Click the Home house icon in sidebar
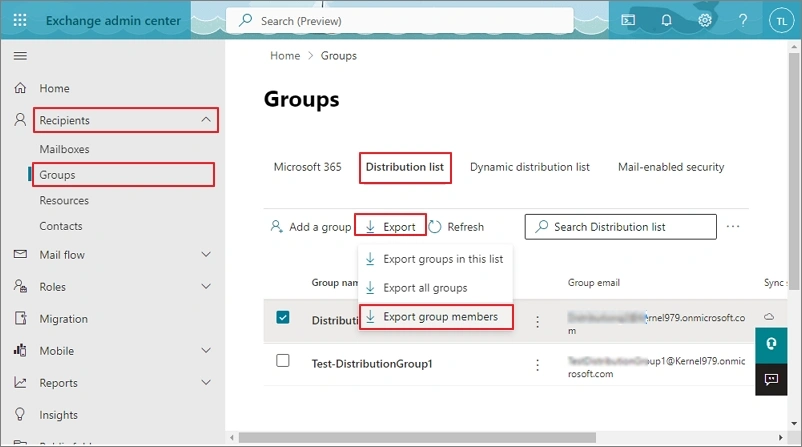This screenshot has height=447, width=802. 20,88
